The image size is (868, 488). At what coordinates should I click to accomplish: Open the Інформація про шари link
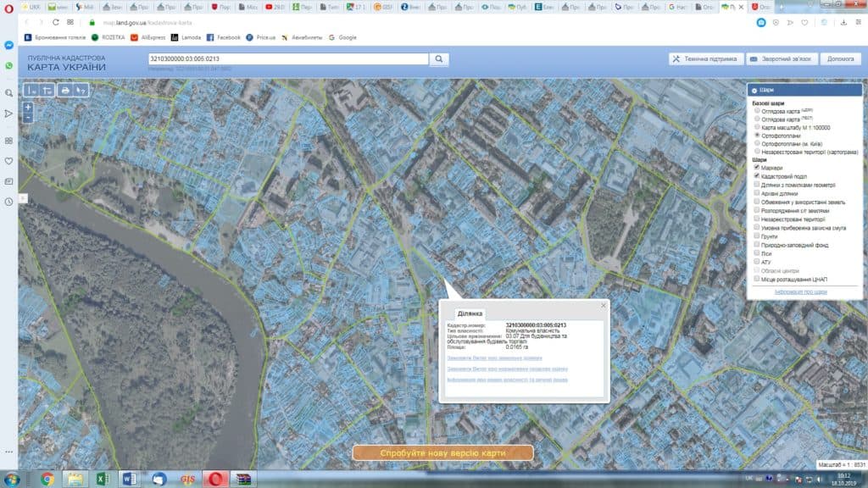pos(800,291)
